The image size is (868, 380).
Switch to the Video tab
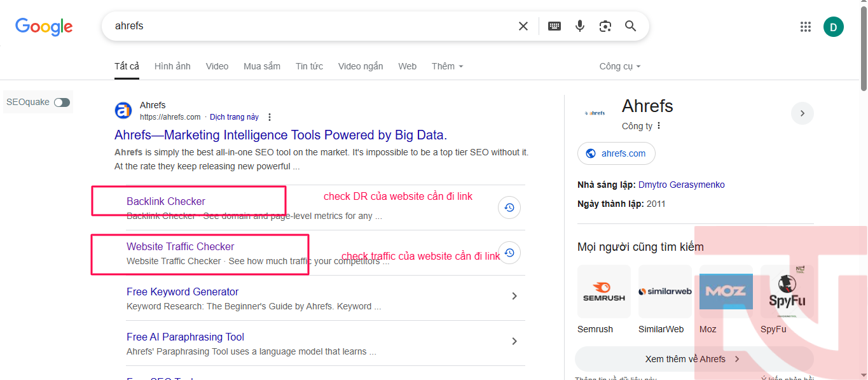[217, 66]
